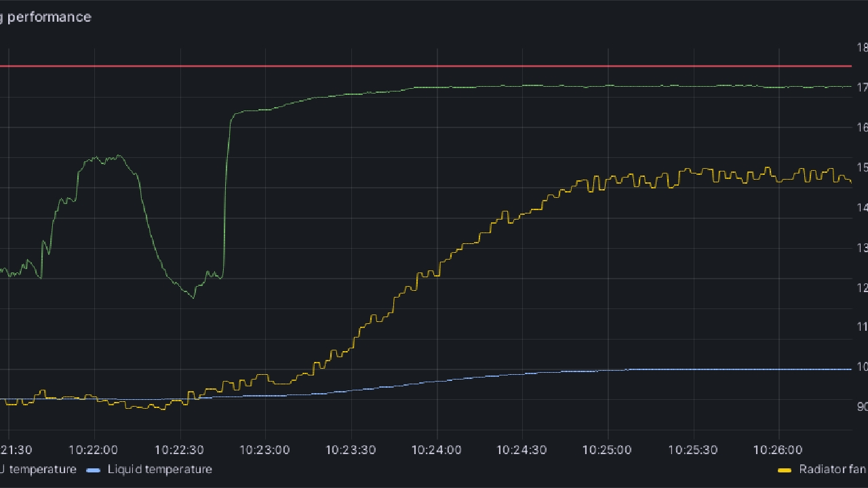
Task: Select the 10:23:30 tick on time axis
Action: [x=351, y=449]
